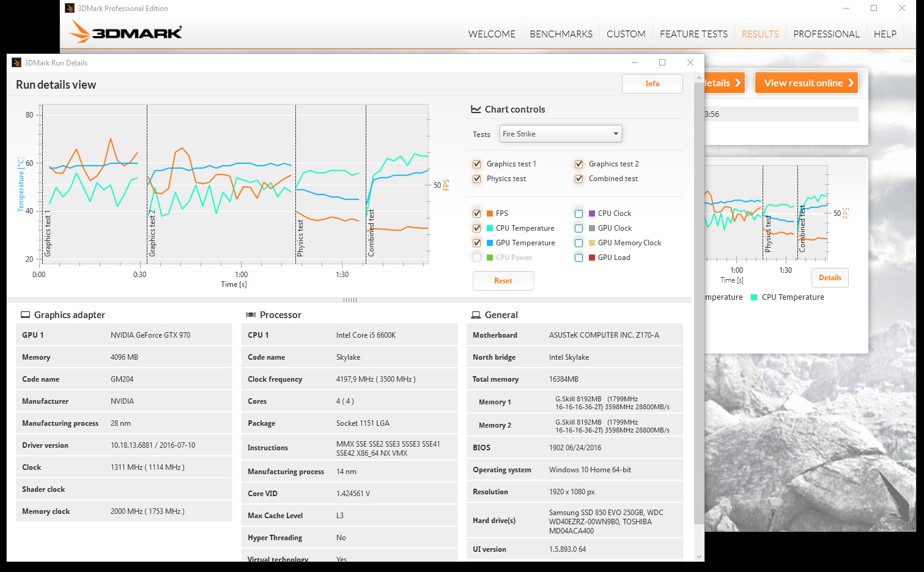Open the RESULTS tab
Image resolution: width=924 pixels, height=572 pixels.
coord(760,34)
